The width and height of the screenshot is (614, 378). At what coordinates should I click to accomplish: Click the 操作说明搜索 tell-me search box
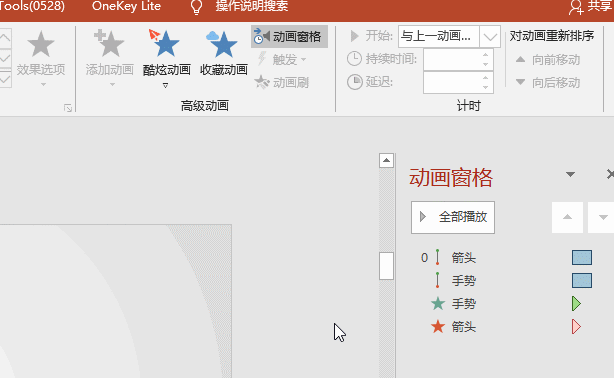252,6
